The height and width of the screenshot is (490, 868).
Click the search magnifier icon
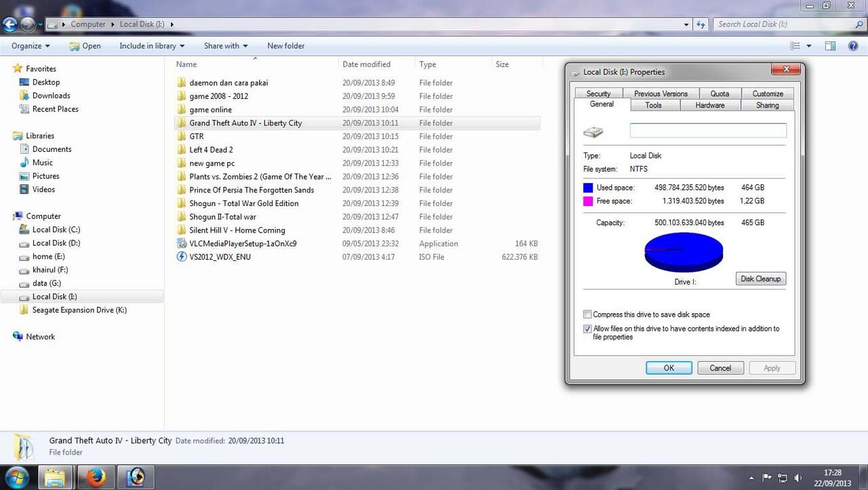859,24
